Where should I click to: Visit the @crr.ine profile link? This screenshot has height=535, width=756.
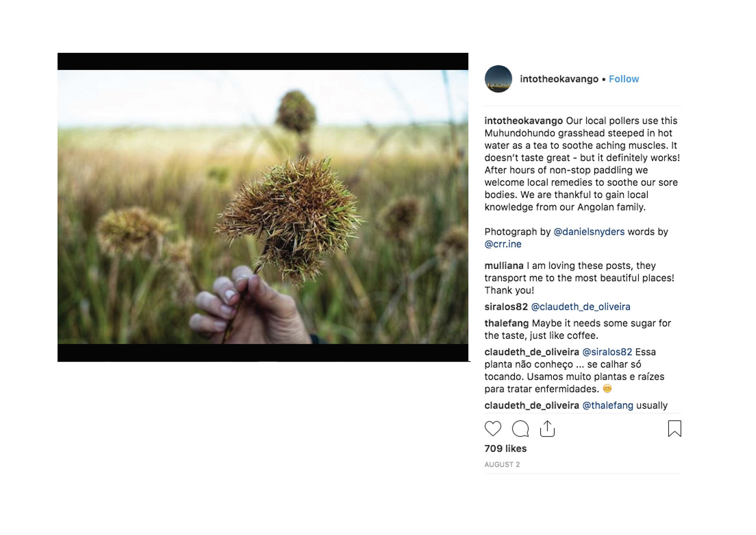[503, 244]
